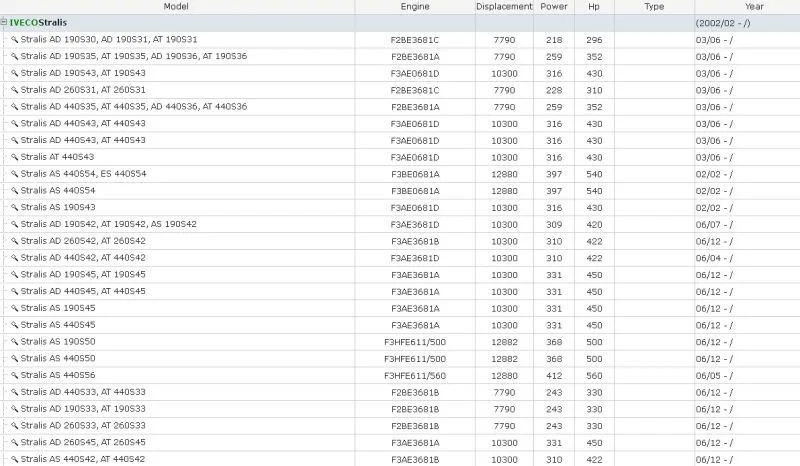The width and height of the screenshot is (800, 466).
Task: Select the Hp column header
Action: point(594,7)
